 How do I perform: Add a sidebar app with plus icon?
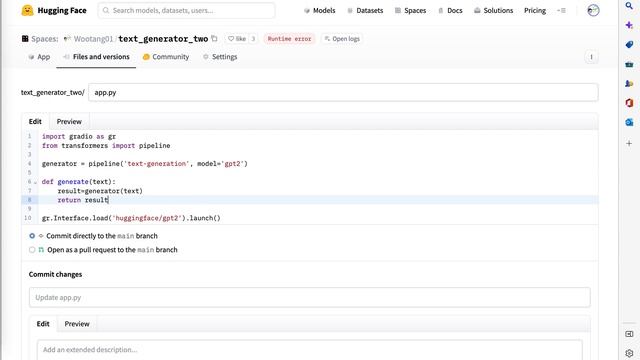(x=629, y=143)
